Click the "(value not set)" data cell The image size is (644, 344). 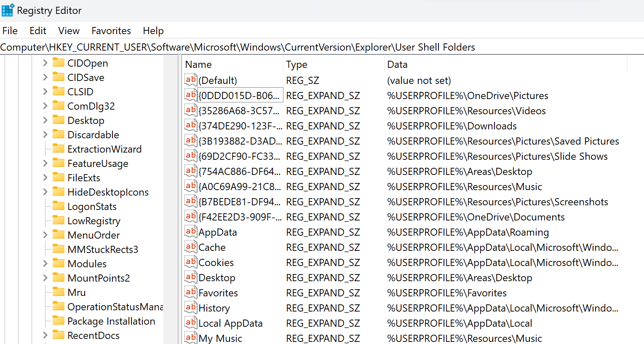419,81
